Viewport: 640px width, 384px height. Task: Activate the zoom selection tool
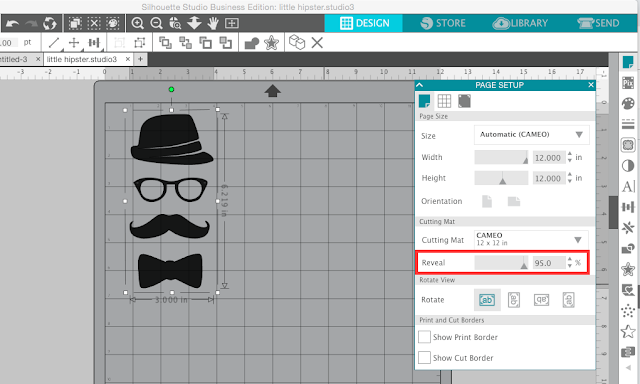[x=175, y=23]
